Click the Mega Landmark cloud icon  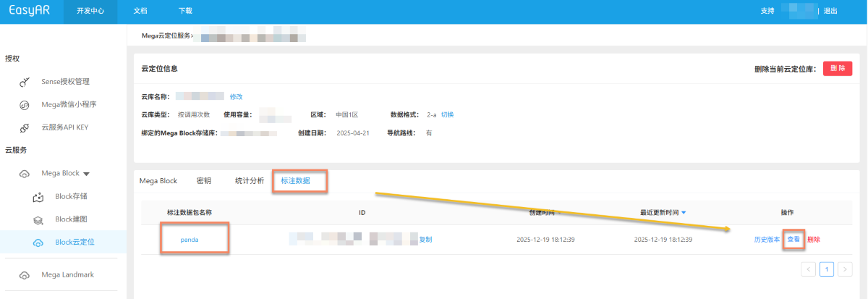click(x=24, y=275)
